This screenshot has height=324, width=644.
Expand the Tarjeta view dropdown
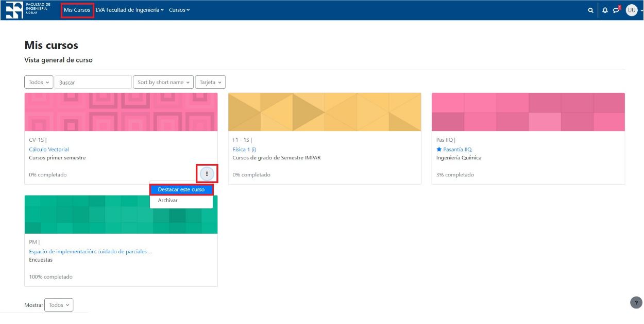(210, 82)
